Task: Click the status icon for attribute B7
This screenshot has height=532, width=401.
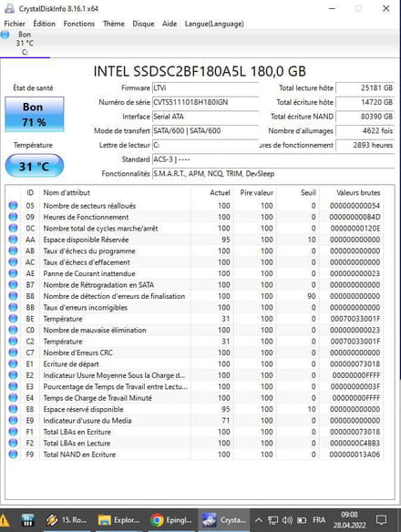Action: tap(13, 284)
